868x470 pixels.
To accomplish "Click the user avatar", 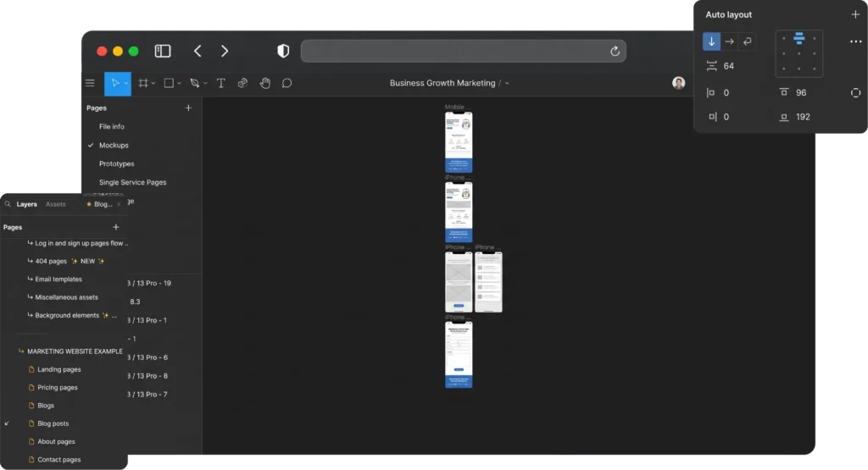I will 679,83.
